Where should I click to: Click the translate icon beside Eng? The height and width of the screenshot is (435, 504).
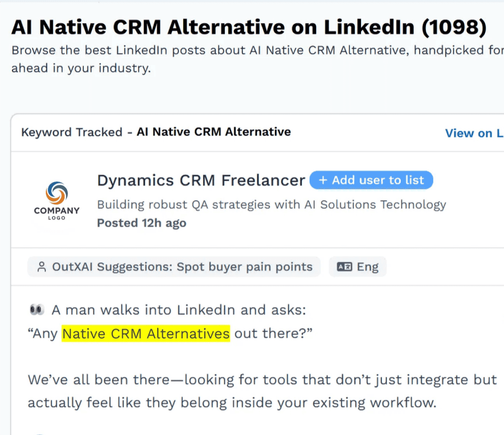344,267
